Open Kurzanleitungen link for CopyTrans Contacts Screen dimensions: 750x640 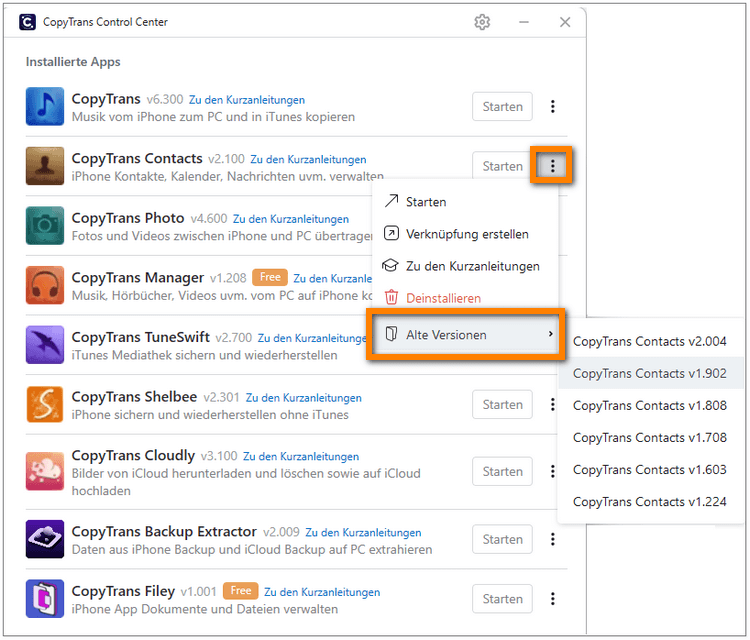click(309, 159)
